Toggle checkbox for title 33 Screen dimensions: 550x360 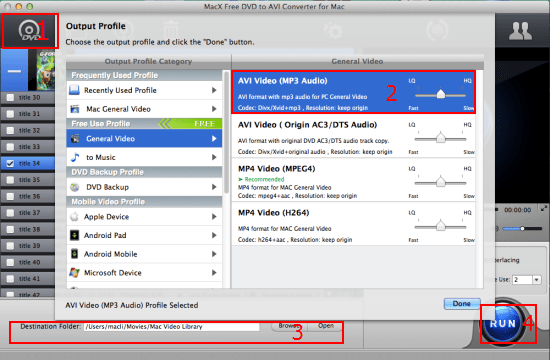point(10,147)
